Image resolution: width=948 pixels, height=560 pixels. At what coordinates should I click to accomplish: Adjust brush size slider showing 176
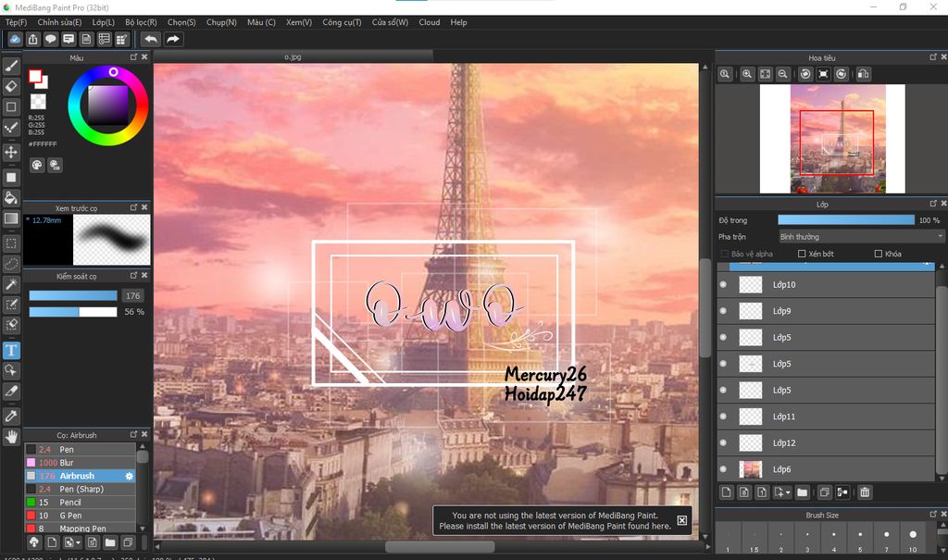(72, 295)
